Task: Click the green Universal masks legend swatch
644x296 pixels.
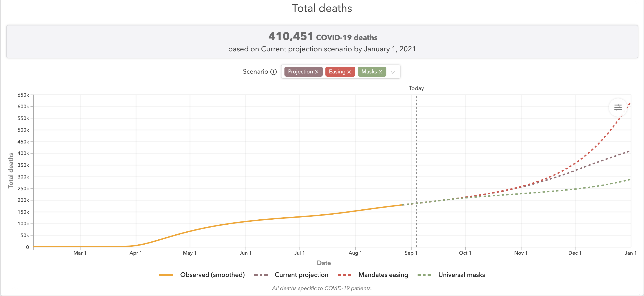Action: [x=424, y=275]
